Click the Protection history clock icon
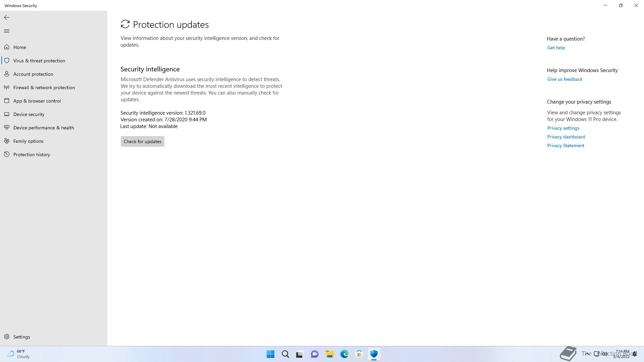The image size is (644, 362). [x=7, y=154]
